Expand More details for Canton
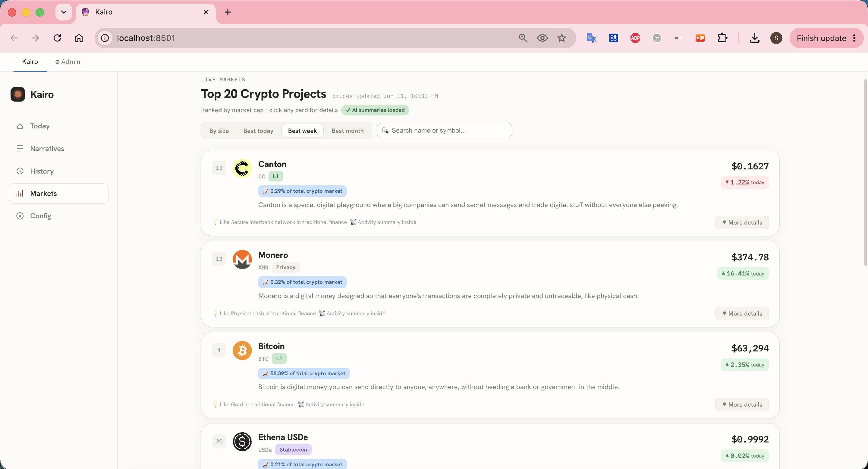 tap(742, 222)
